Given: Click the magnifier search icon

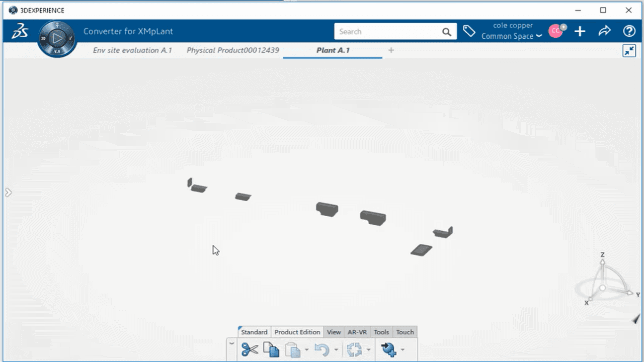Looking at the screenshot, I should (x=447, y=32).
